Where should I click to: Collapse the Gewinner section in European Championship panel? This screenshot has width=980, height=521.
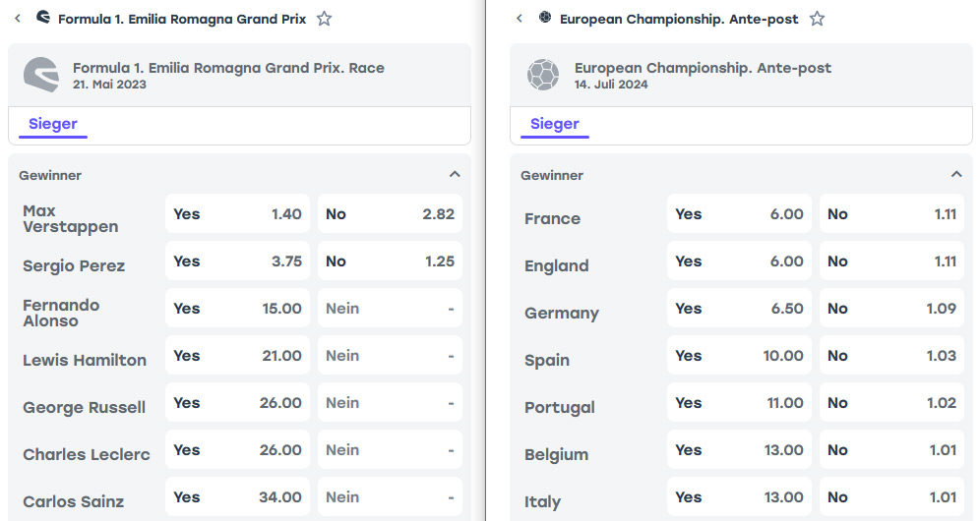[x=956, y=174]
